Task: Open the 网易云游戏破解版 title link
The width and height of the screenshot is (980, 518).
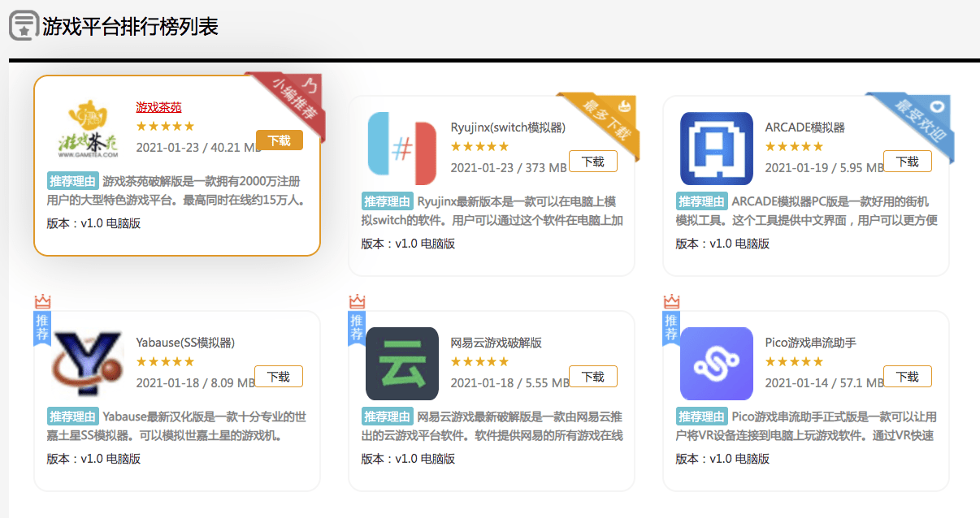Action: pyautogui.click(x=496, y=343)
